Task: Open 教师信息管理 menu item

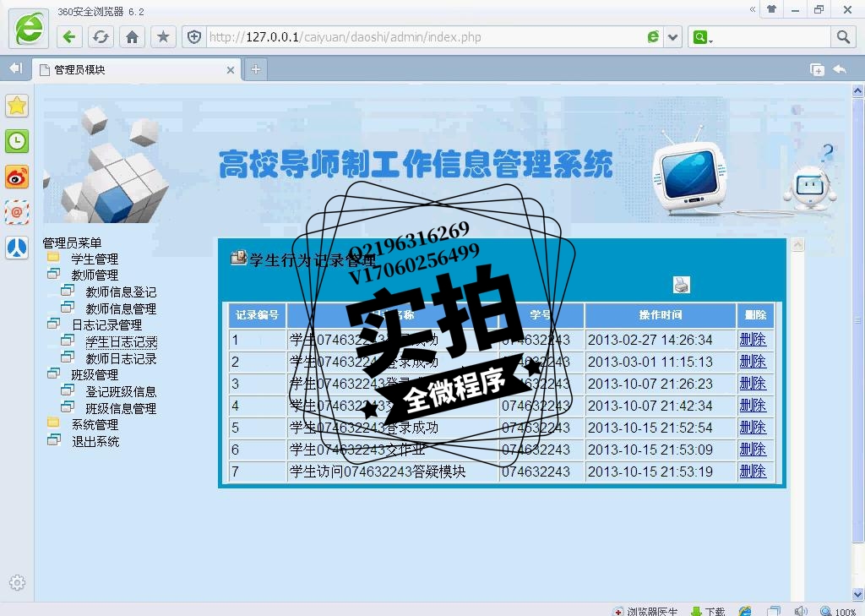Action: pyautogui.click(x=121, y=308)
